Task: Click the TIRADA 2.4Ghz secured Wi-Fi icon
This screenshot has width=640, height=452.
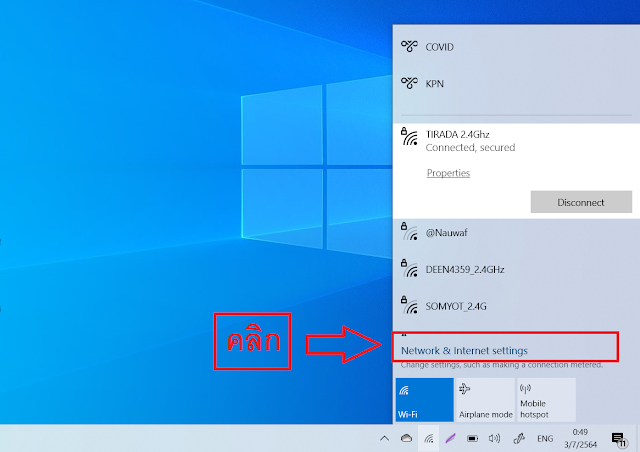Action: pyautogui.click(x=409, y=137)
